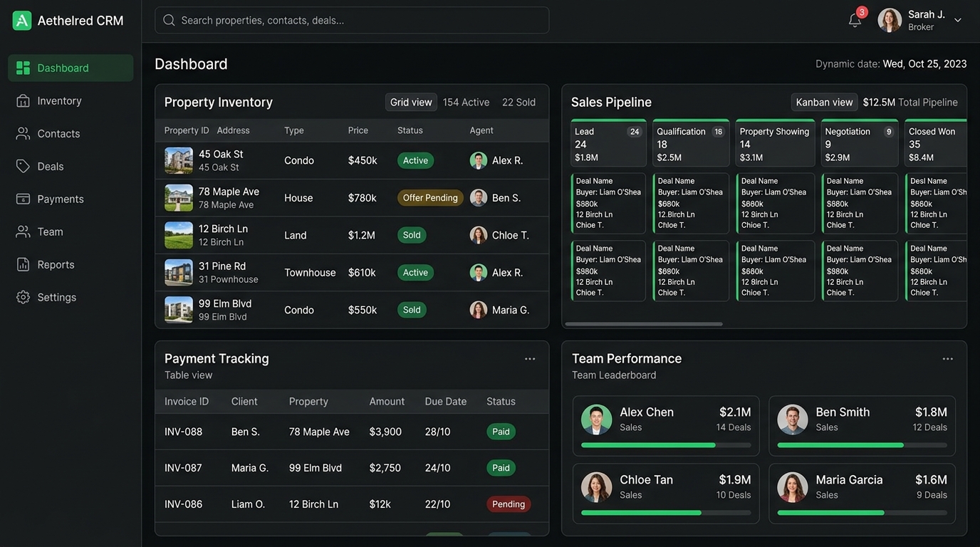Click the Deals tag icon
The height and width of the screenshot is (547, 980).
[23, 166]
